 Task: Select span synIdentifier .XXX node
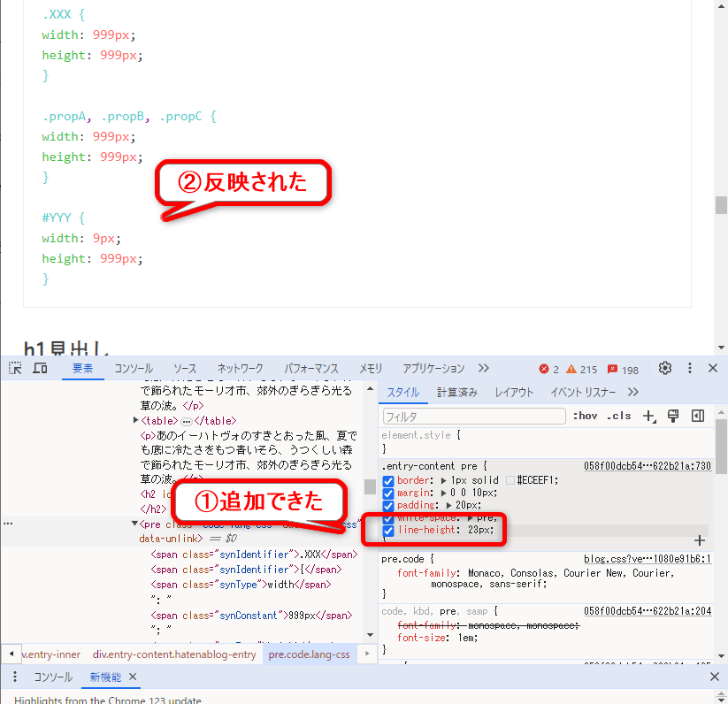point(254,555)
